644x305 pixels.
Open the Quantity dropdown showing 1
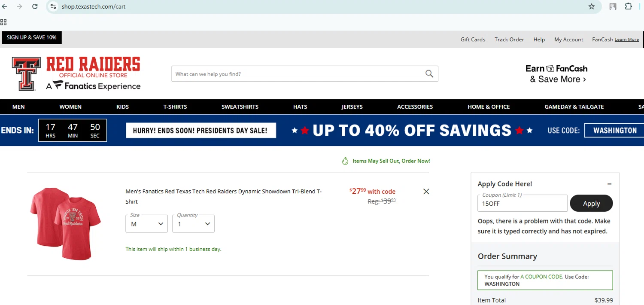193,224
